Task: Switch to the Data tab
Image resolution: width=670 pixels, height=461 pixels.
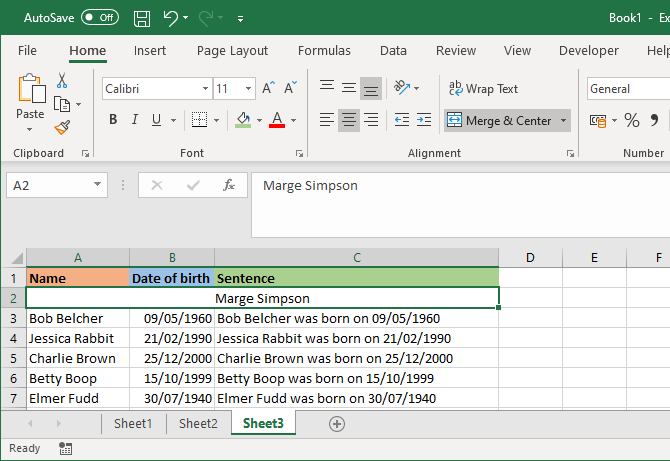Action: pos(393,50)
